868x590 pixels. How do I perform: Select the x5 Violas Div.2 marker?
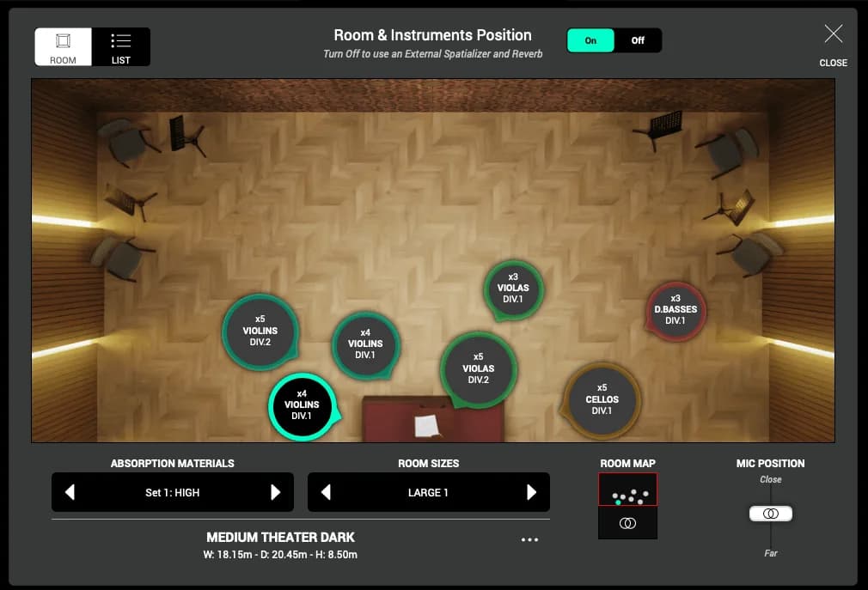click(x=478, y=368)
